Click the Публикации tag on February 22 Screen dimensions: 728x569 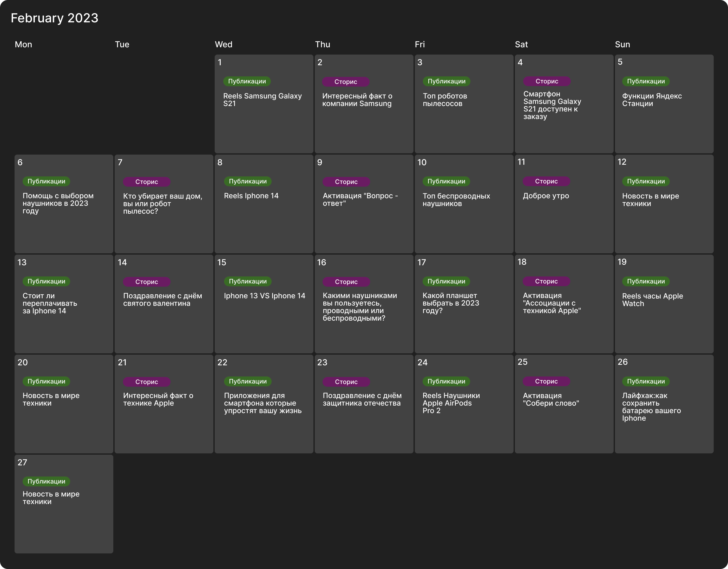tap(248, 381)
